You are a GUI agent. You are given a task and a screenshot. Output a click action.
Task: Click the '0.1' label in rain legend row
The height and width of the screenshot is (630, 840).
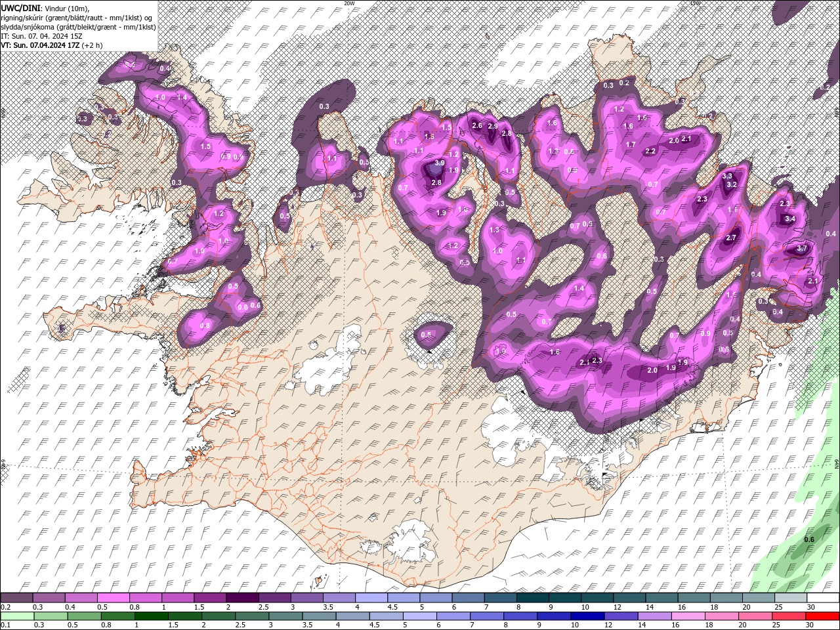coord(6,625)
